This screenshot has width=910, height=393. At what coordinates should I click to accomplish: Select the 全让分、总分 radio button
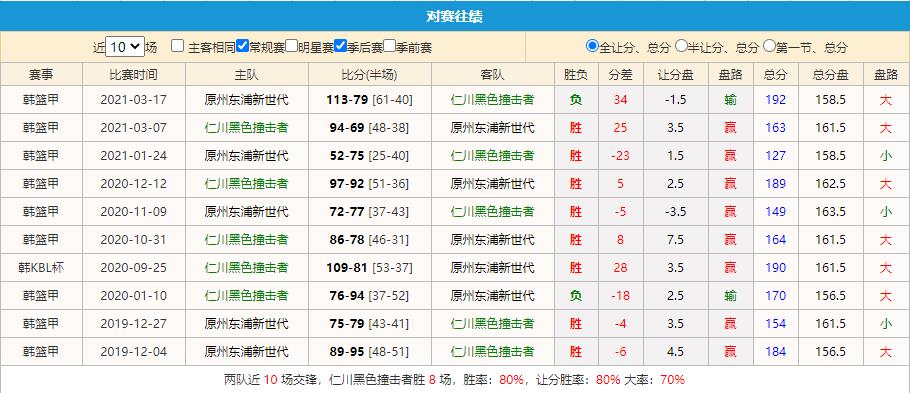pos(592,45)
